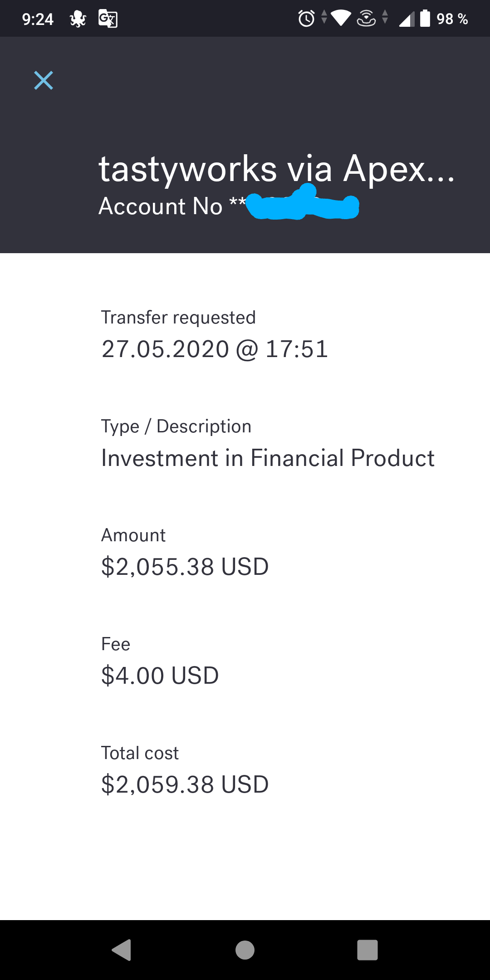The width and height of the screenshot is (490, 980).
Task: Tap the $4.00 USD fee value
Action: click(160, 676)
